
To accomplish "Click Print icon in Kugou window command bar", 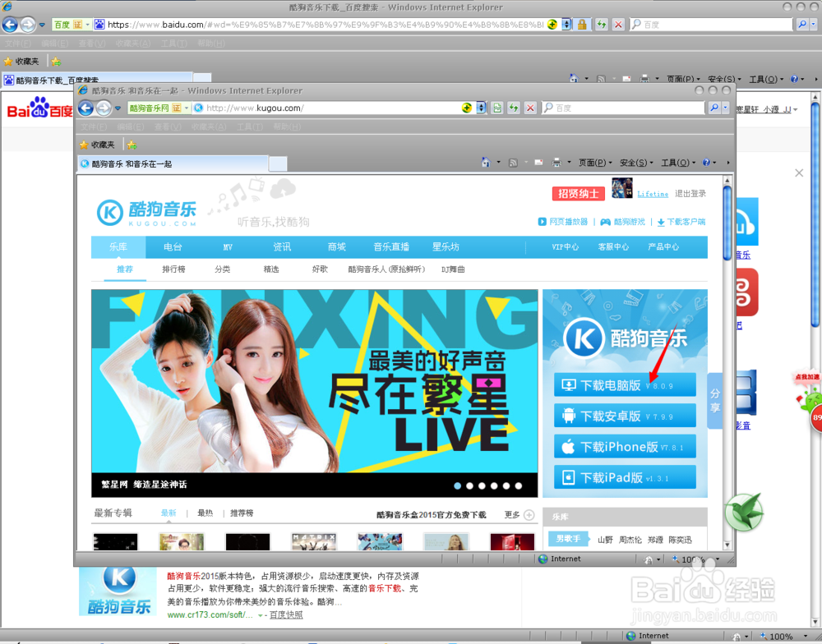I will pyautogui.click(x=556, y=163).
